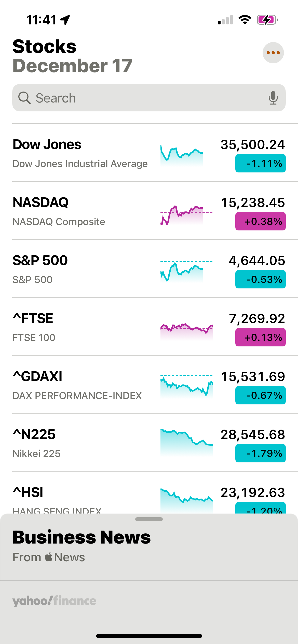The width and height of the screenshot is (298, 644).
Task: Toggle NASDAQ +0.38% change badge
Action: pos(260,221)
